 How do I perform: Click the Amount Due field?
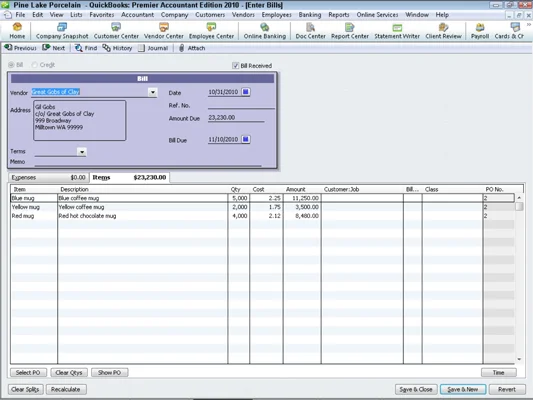pyautogui.click(x=236, y=118)
